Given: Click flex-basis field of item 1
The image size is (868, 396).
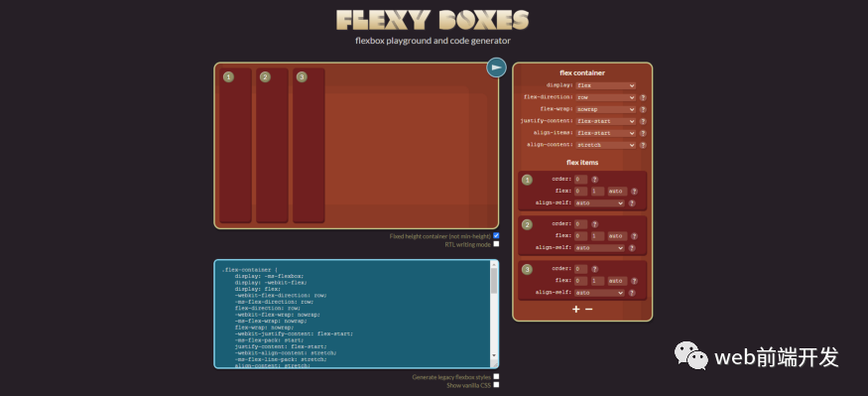Looking at the screenshot, I should (617, 192).
